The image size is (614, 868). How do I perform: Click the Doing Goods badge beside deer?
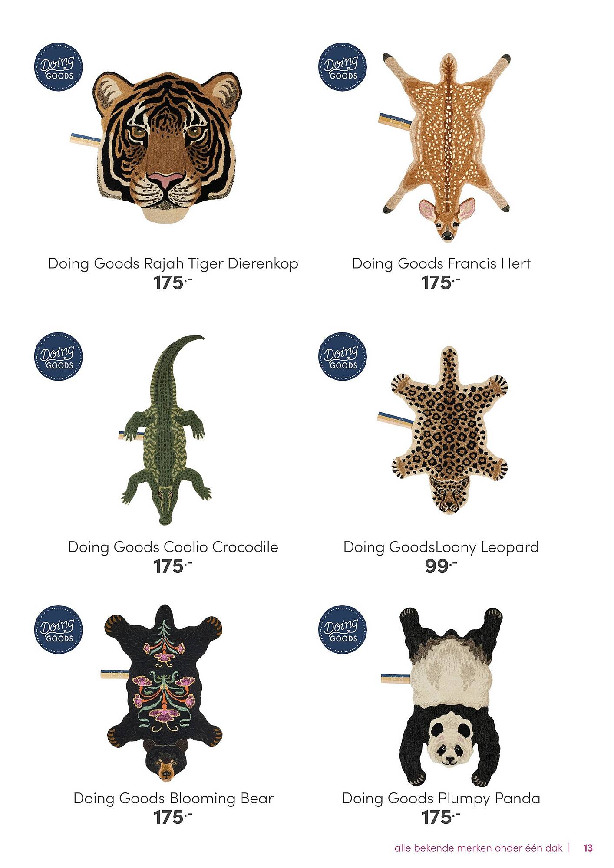(x=342, y=67)
